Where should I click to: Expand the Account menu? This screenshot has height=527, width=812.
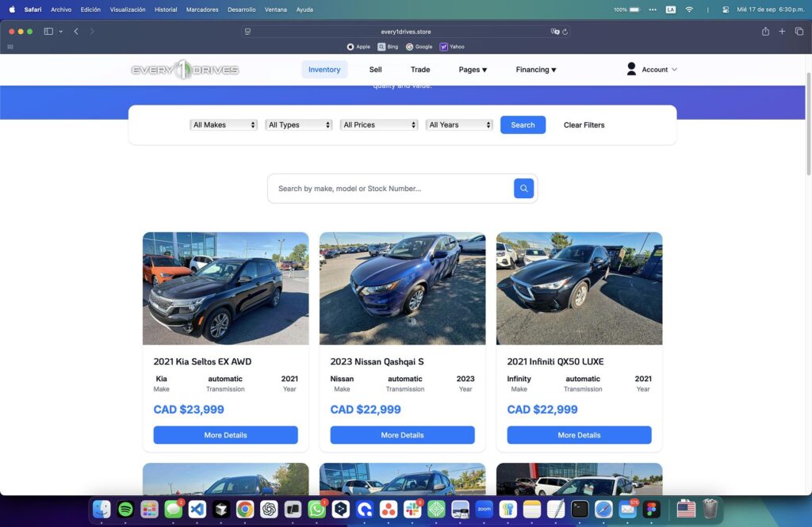[652, 70]
